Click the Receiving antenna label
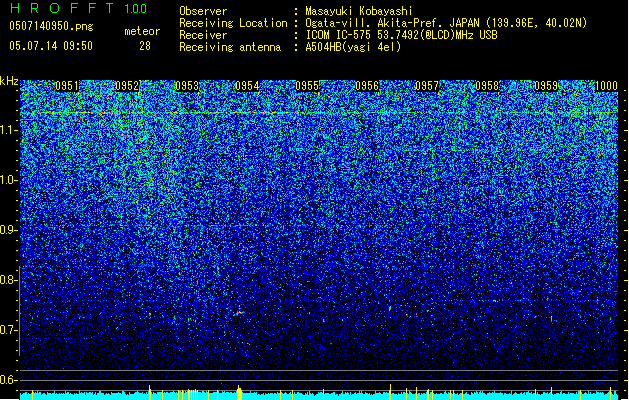629x400 pixels. coord(230,47)
